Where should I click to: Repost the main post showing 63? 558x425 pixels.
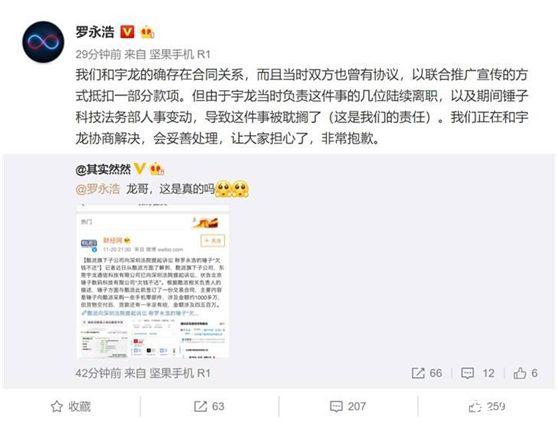click(x=209, y=406)
